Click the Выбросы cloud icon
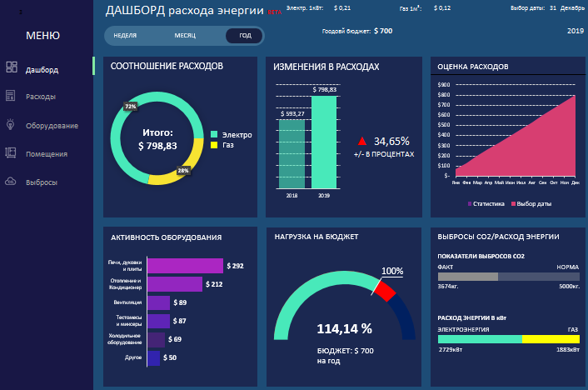This screenshot has height=390, width=588. click(11, 181)
